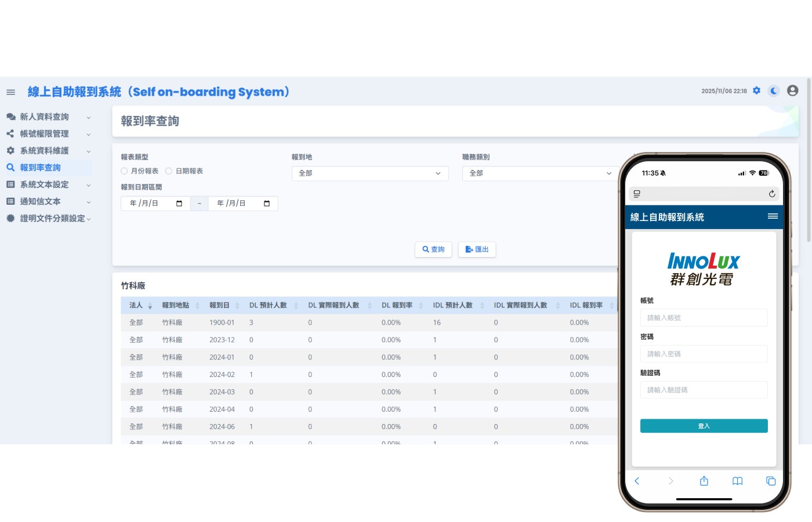Tap the phone 登入 button
The image size is (812, 522).
704,426
